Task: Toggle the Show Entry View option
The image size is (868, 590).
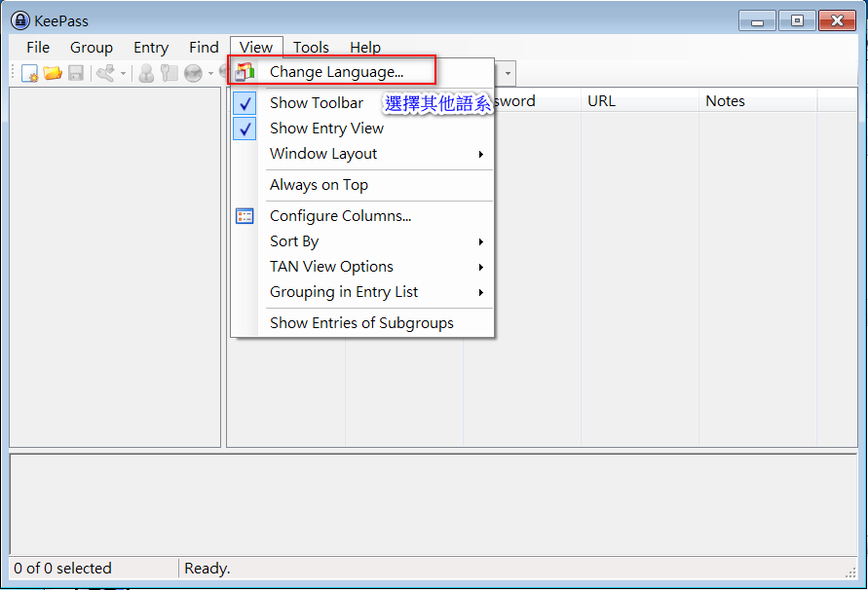Action: pyautogui.click(x=361, y=129)
